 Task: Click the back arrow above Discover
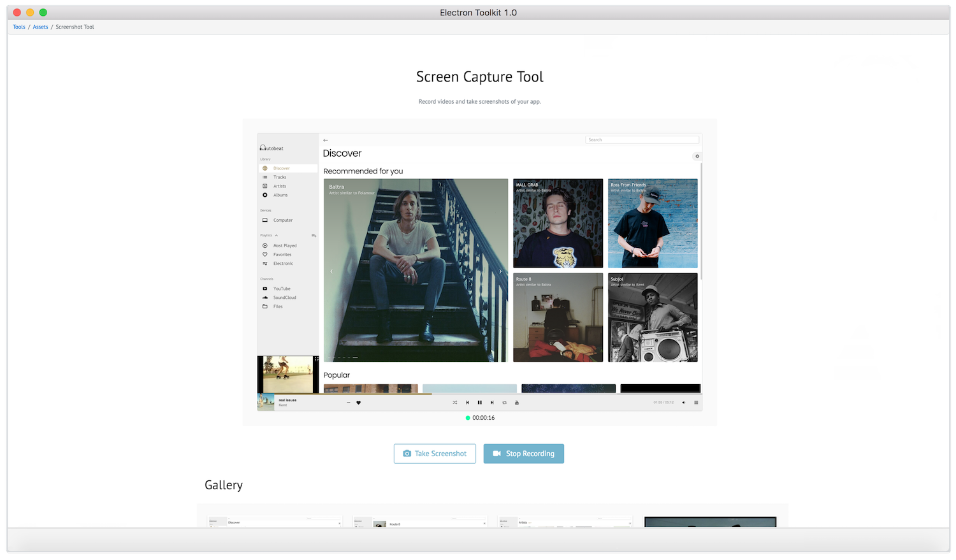(326, 140)
